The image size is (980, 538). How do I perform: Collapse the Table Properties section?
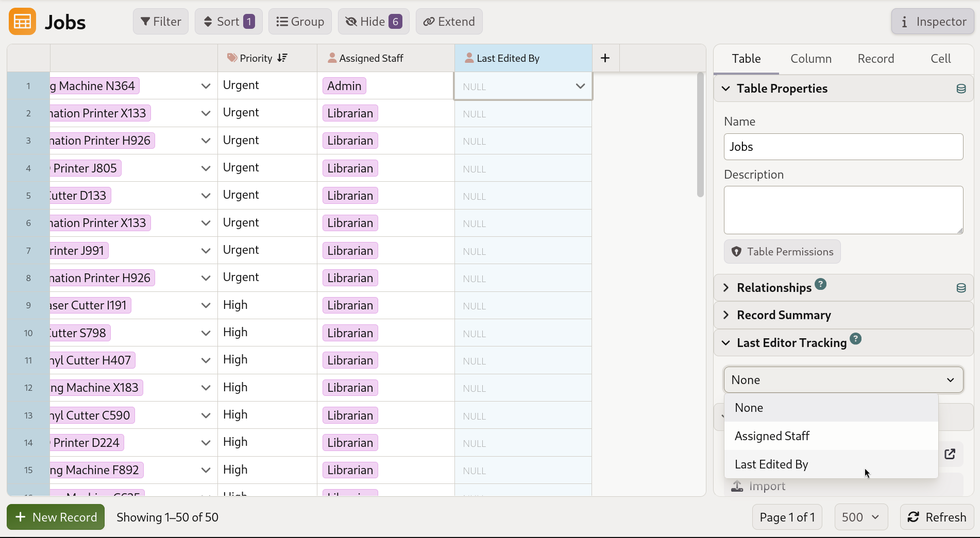[x=726, y=88]
